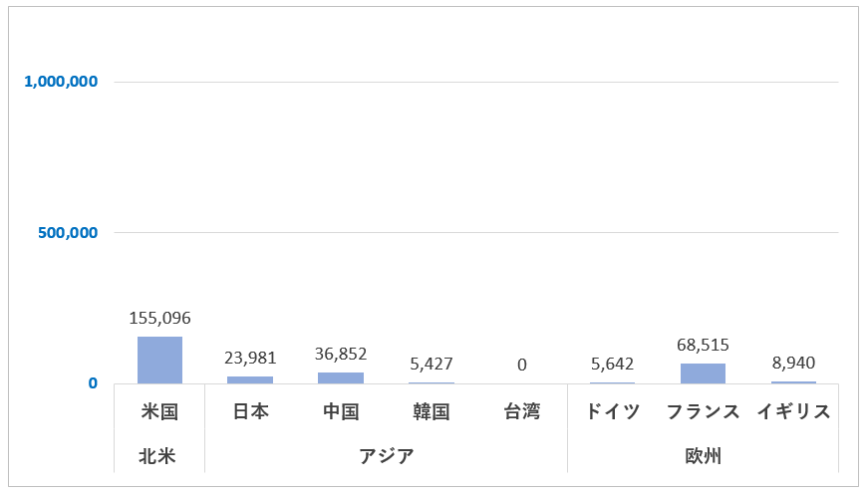Click the 台湾 category label

(522, 412)
